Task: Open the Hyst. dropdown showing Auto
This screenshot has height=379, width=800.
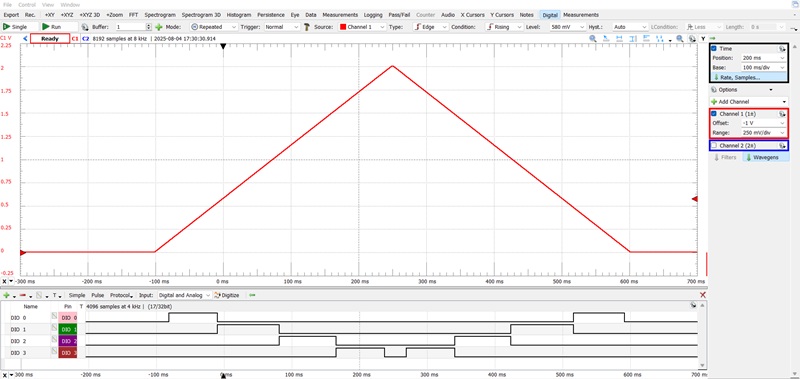Action: (x=630, y=27)
